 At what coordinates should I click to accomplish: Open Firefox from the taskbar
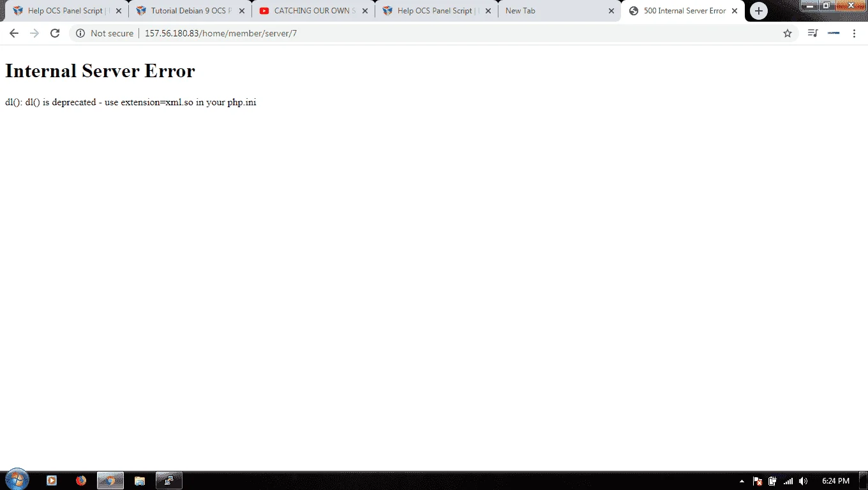coord(81,480)
